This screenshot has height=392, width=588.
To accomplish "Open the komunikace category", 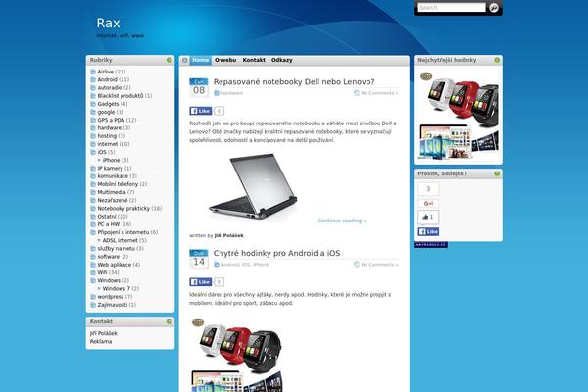I will (113, 176).
